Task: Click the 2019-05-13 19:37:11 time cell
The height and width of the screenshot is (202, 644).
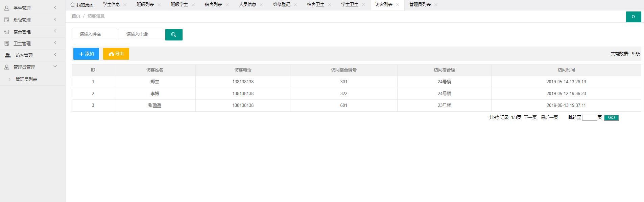Action: [x=566, y=106]
